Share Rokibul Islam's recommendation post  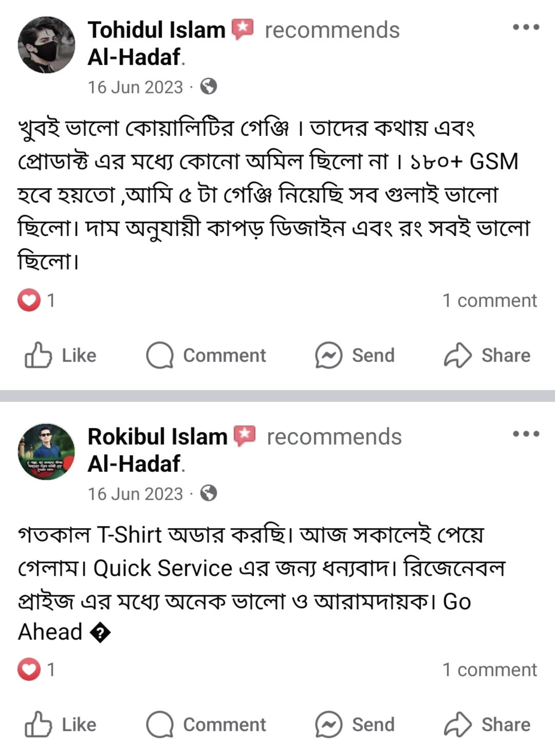click(x=487, y=724)
